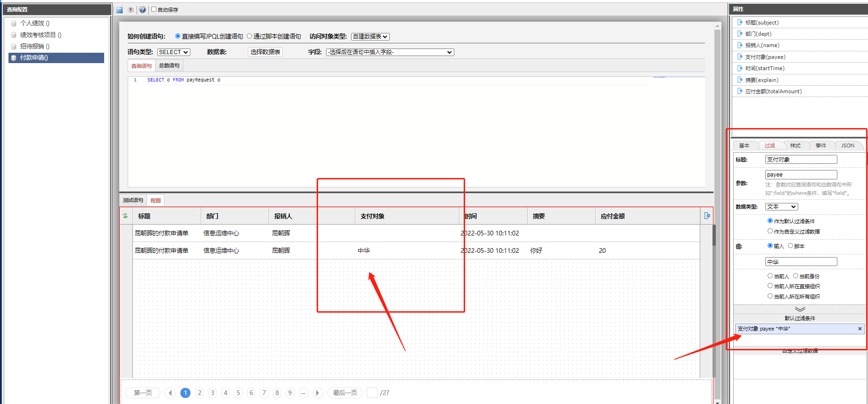Click the 选择数据表 button
Screen dimensions: 868x404
[265, 52]
